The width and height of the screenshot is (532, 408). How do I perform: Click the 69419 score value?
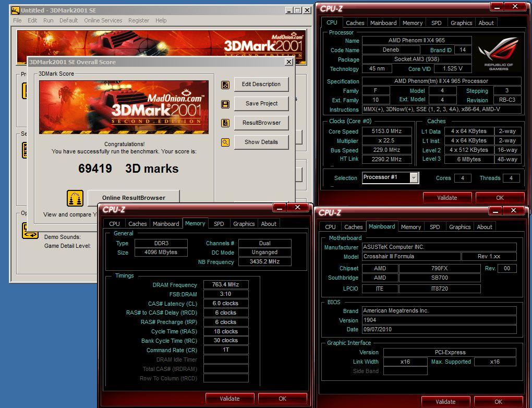click(x=95, y=169)
